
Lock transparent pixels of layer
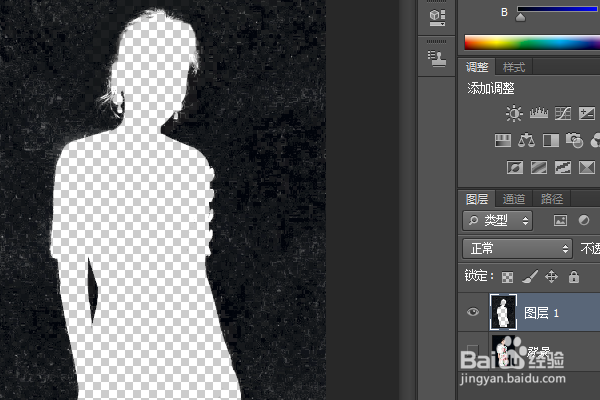tap(507, 277)
